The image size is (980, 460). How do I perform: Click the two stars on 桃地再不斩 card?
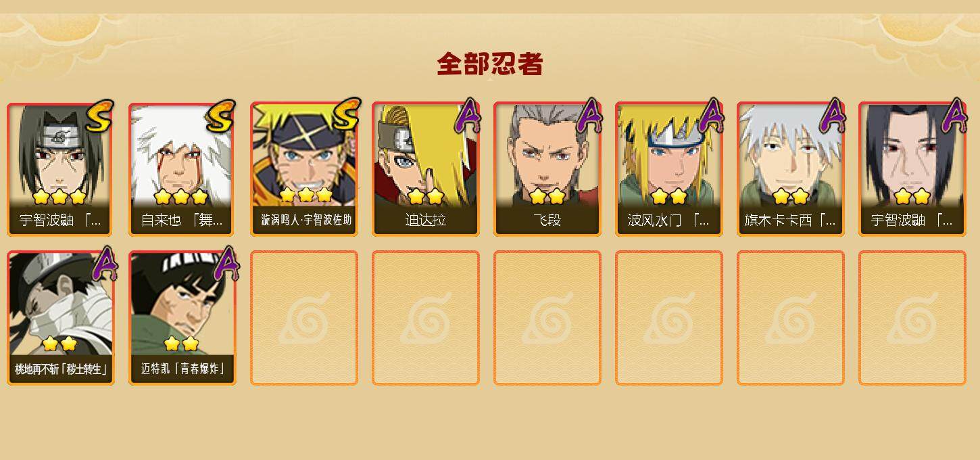tap(59, 344)
